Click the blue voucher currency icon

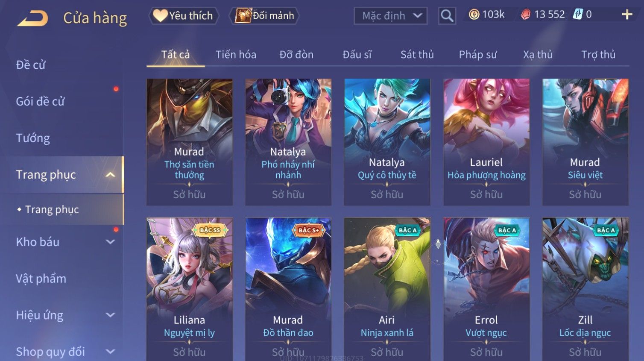[x=577, y=15]
